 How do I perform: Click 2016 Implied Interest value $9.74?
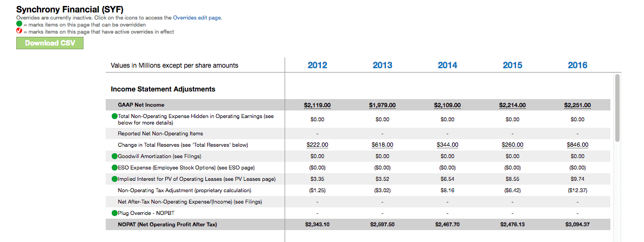577,179
